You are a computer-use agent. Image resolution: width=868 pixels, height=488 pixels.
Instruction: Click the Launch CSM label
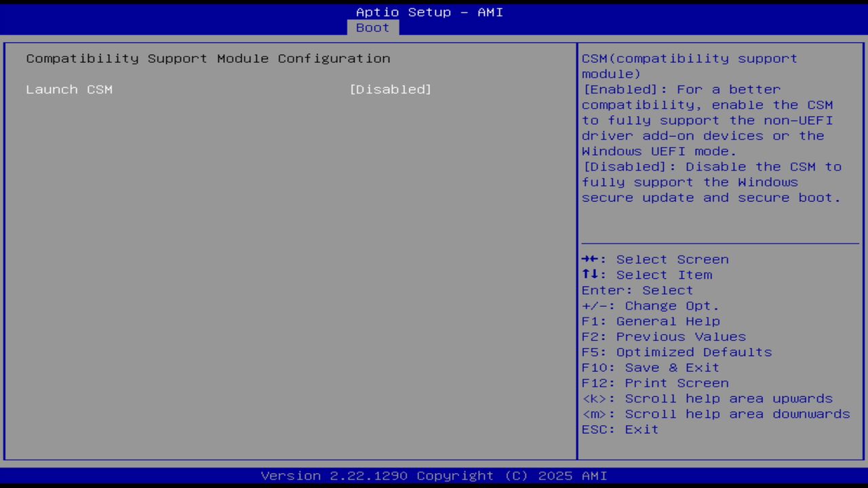point(69,89)
